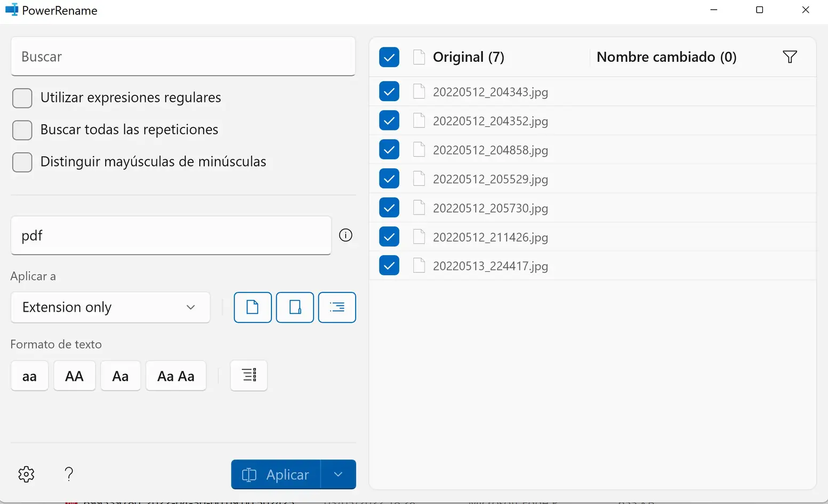828x504 pixels.
Task: Expand the Aplicar button dropdown arrow
Action: coord(338,475)
